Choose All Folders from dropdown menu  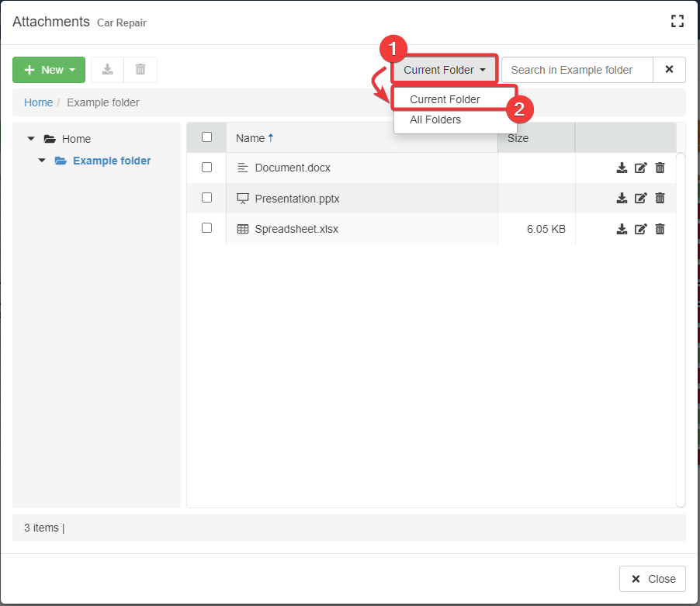tap(435, 119)
